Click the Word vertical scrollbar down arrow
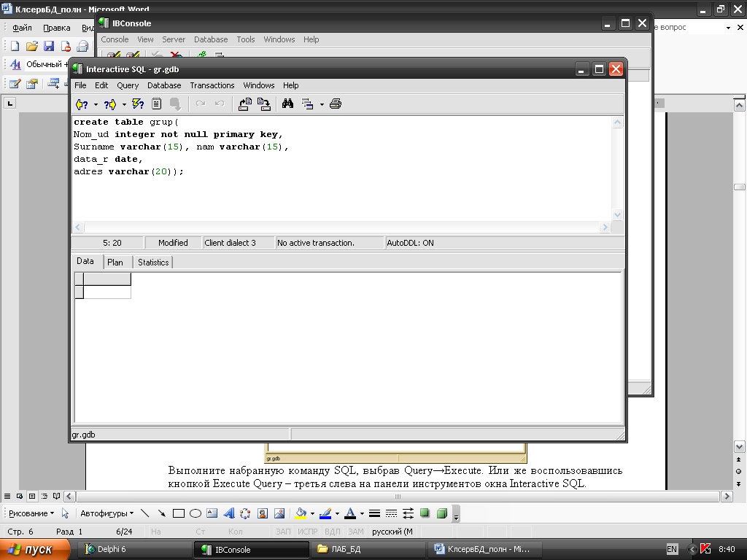Viewport: 747px width, 560px height. point(740,447)
